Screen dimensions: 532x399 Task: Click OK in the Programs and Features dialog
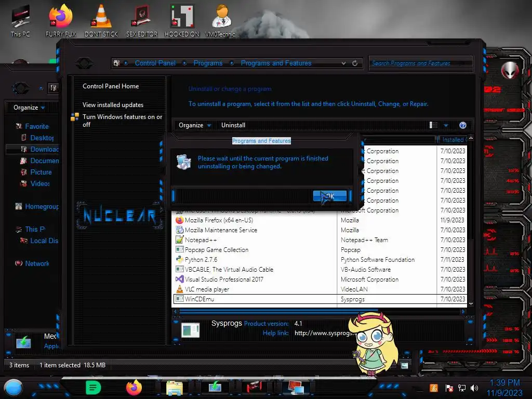[x=330, y=196]
